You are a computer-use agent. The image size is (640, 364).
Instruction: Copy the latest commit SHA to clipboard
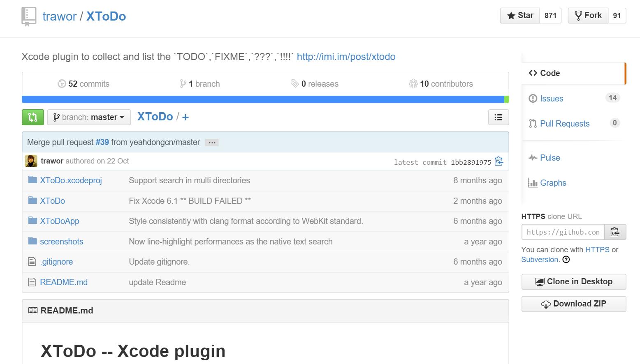coord(499,161)
